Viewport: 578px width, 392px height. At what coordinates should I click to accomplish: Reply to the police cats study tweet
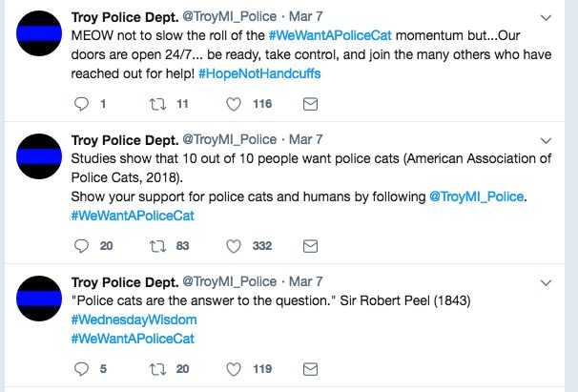tap(81, 246)
